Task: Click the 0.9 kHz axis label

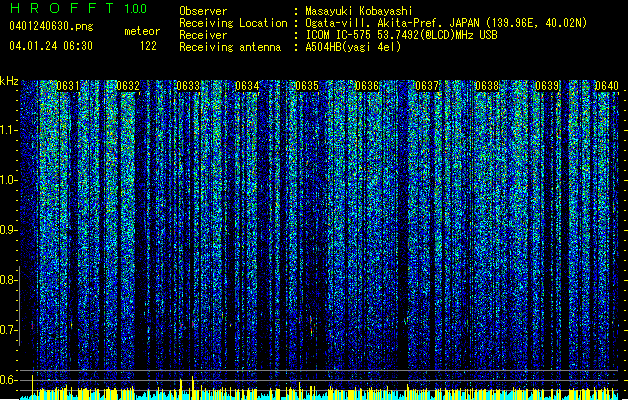Action: click(8, 230)
